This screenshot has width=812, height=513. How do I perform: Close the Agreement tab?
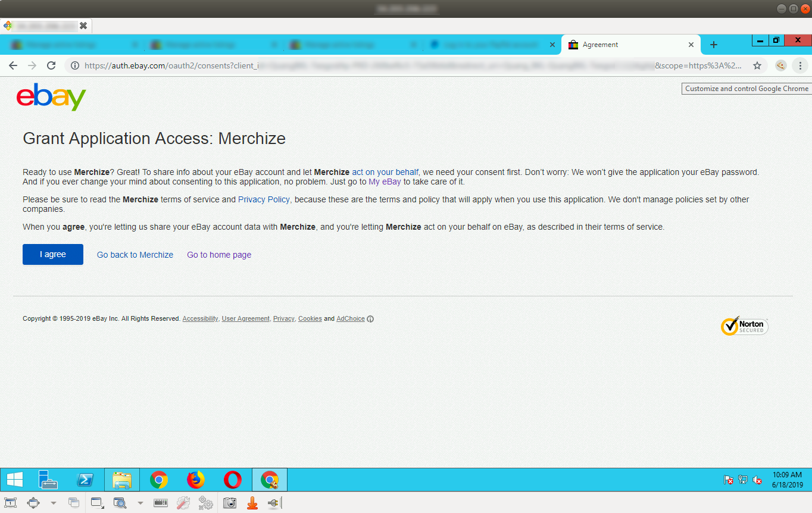coord(691,45)
